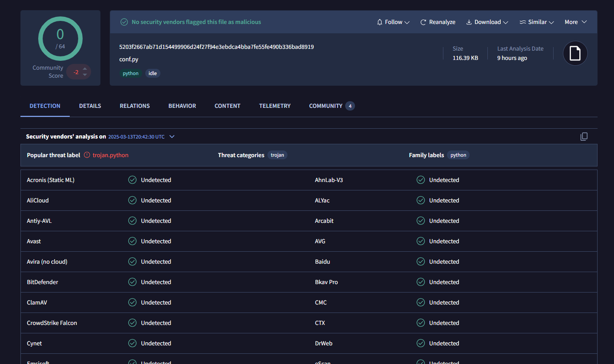Click the Download icon
Image resolution: width=614 pixels, height=364 pixels.
(x=469, y=22)
